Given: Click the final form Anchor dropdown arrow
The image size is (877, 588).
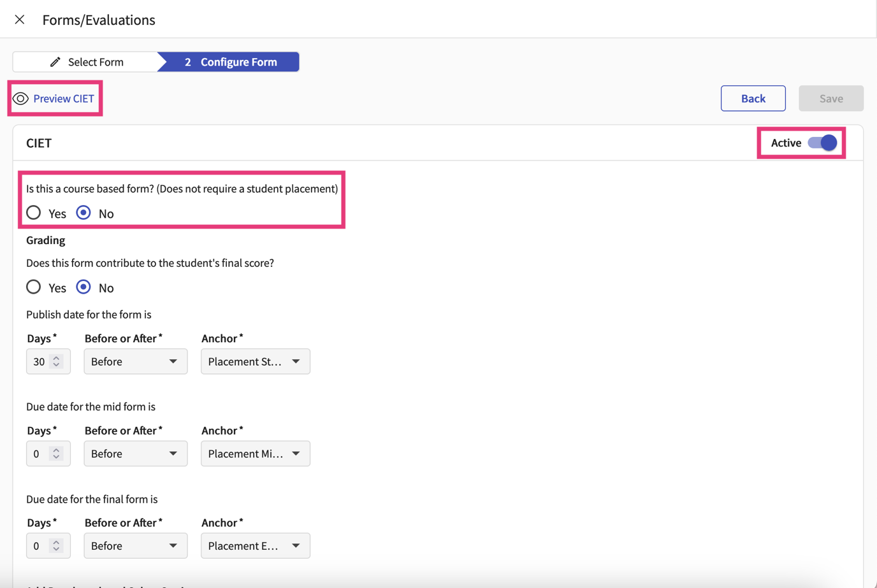Looking at the screenshot, I should (x=296, y=545).
